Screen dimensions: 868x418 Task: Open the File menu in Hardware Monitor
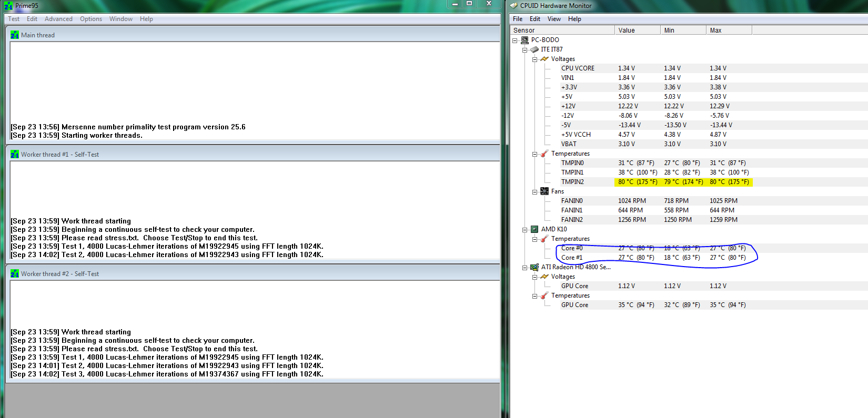[518, 19]
